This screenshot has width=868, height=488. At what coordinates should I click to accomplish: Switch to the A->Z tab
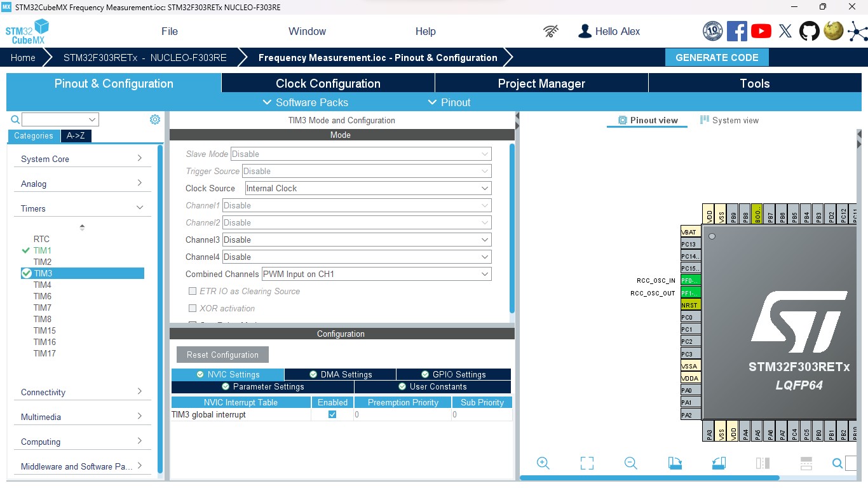pyautogui.click(x=76, y=135)
